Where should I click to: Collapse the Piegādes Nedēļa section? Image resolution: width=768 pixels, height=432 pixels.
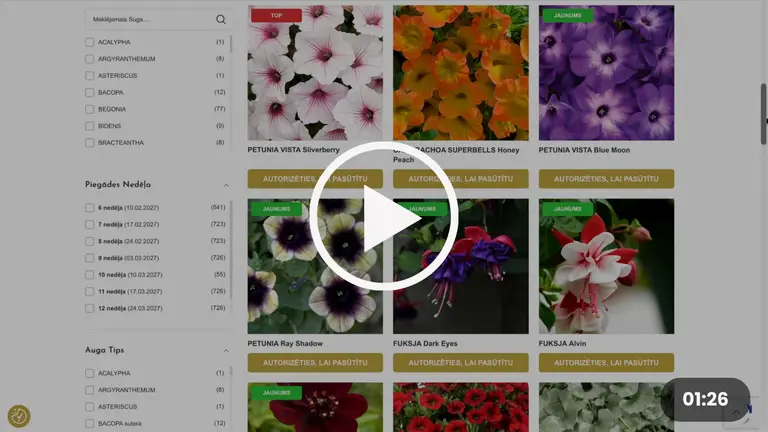pos(226,185)
